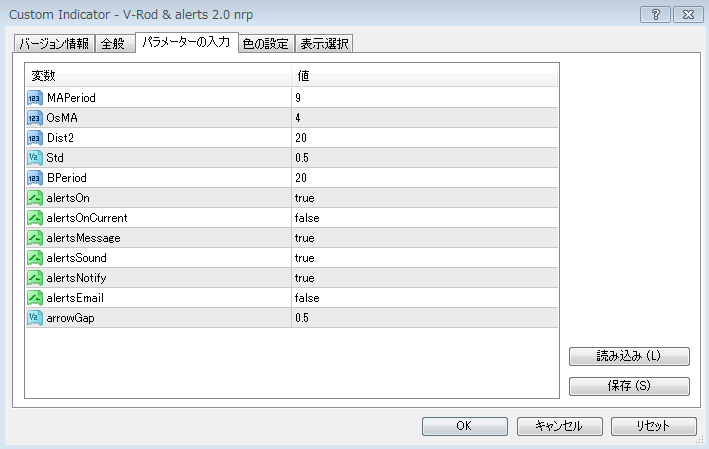
Task: Click the リセット button
Action: [x=653, y=426]
